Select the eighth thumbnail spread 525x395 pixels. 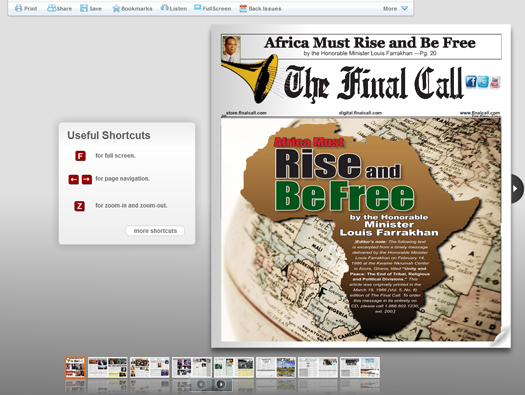(360, 368)
